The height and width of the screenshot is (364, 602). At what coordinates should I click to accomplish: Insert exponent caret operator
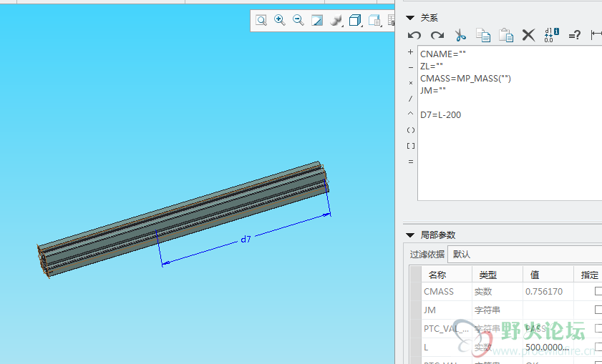(410, 114)
